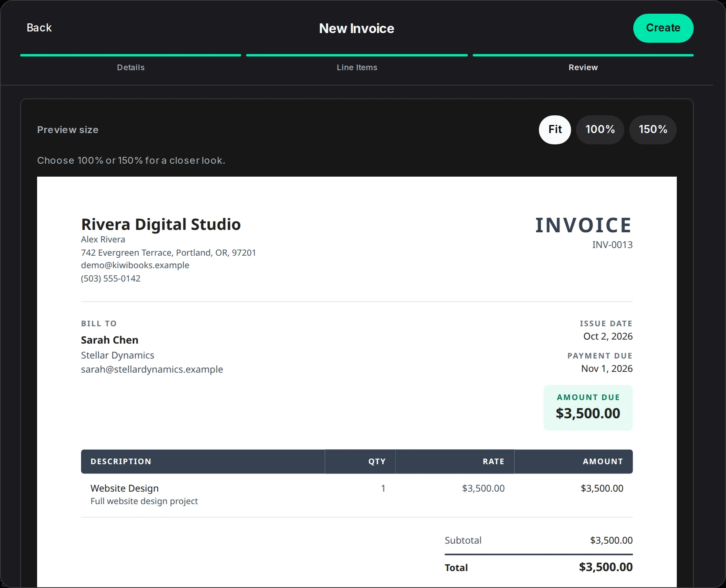The image size is (726, 588).
Task: Select the "Alex Rivera" name line
Action: pyautogui.click(x=103, y=240)
